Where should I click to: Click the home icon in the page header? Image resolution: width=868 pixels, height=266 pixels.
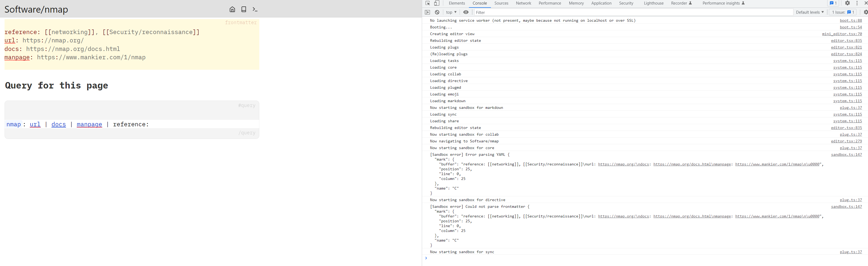click(x=232, y=9)
